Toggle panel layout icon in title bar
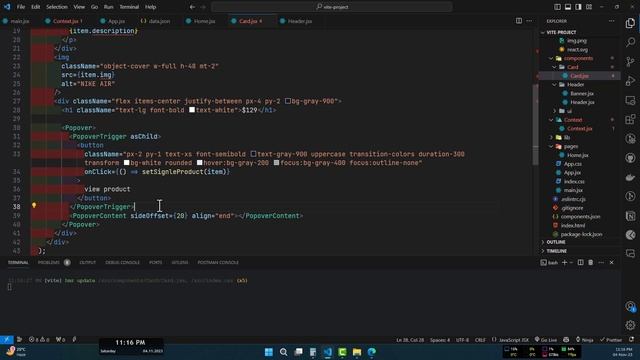 pos(568,7)
